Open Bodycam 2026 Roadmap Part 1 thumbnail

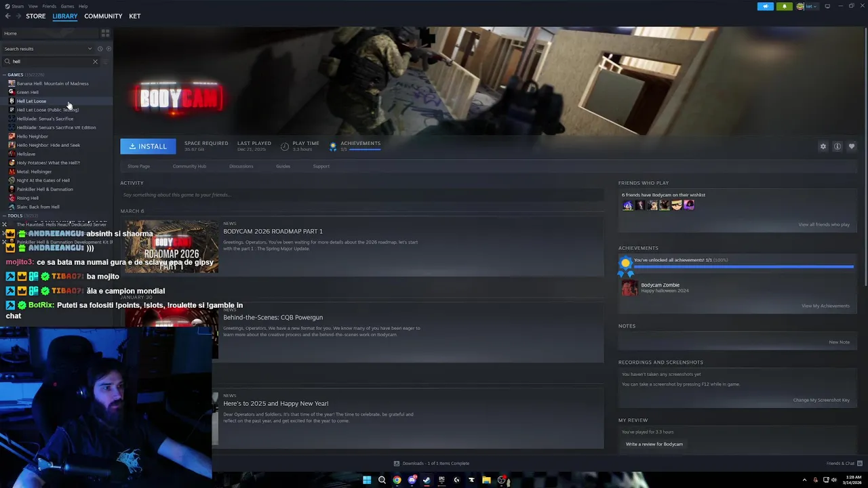(172, 246)
